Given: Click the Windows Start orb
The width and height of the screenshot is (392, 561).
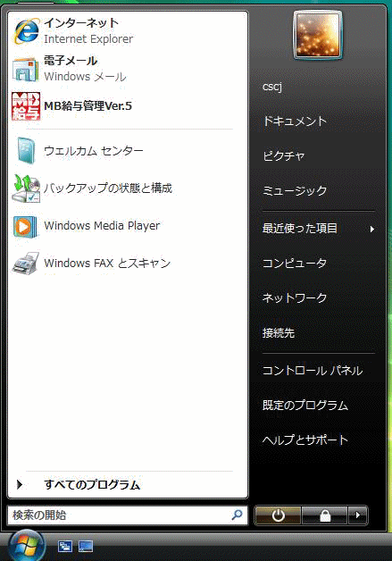Looking at the screenshot, I should [27, 546].
